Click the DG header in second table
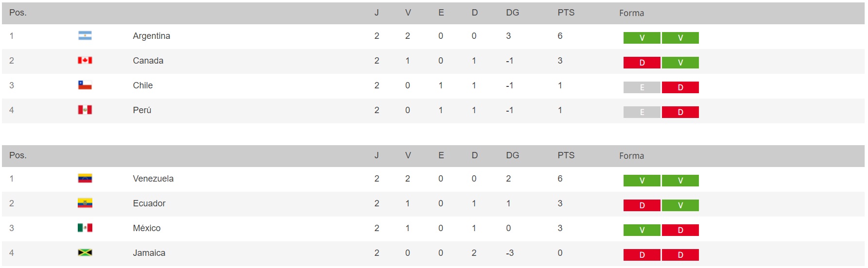868x268 pixels. click(x=512, y=155)
